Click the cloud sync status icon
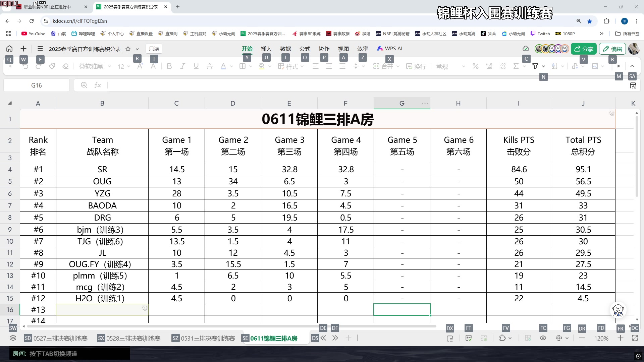Image resolution: width=644 pixels, height=362 pixels. point(526,49)
